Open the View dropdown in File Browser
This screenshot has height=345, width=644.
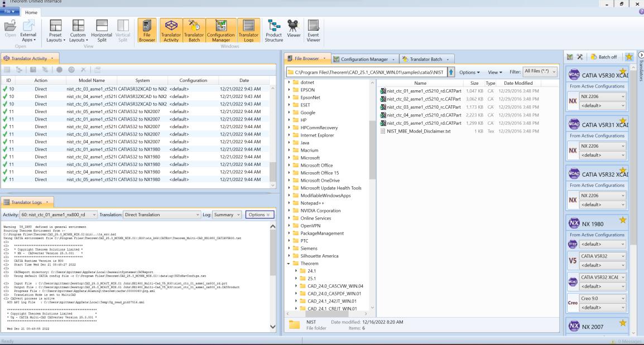point(494,72)
